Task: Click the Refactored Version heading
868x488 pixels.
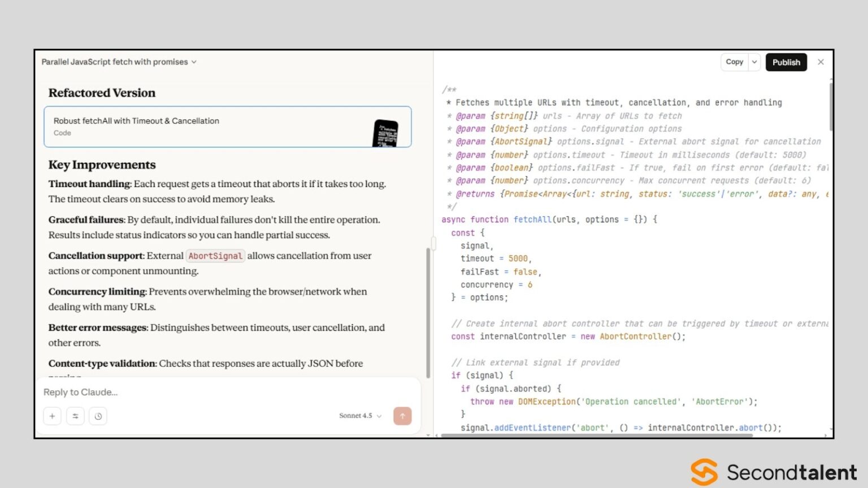Action: coord(102,93)
